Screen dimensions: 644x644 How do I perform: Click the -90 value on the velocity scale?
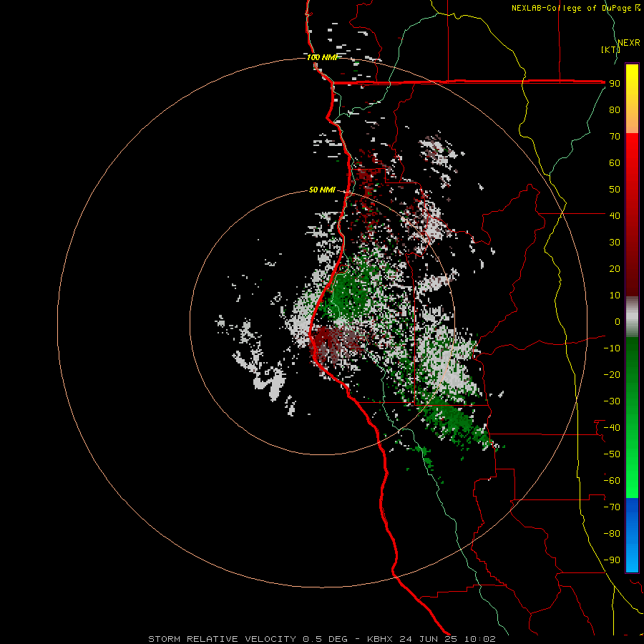pyautogui.click(x=612, y=560)
